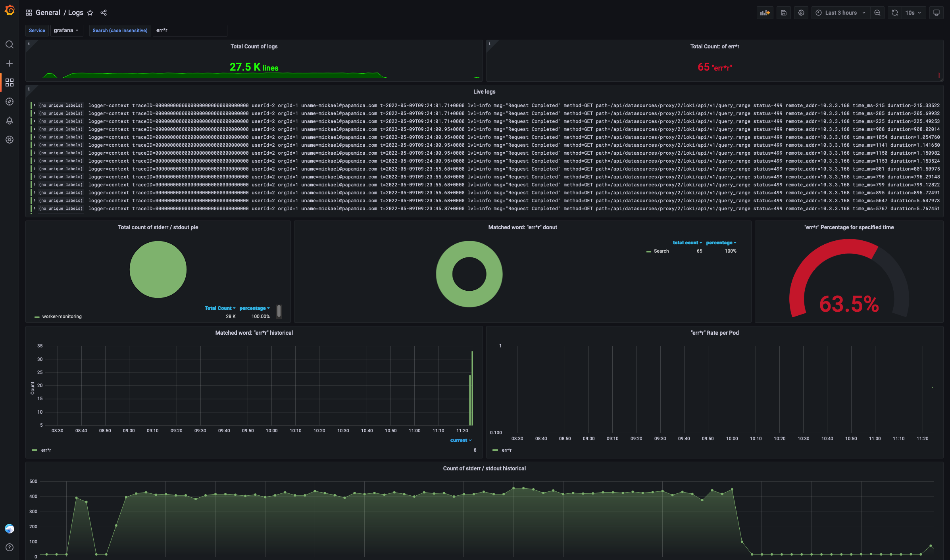Click the green err*r legend color swatch in Rate per Pod

pos(495,450)
